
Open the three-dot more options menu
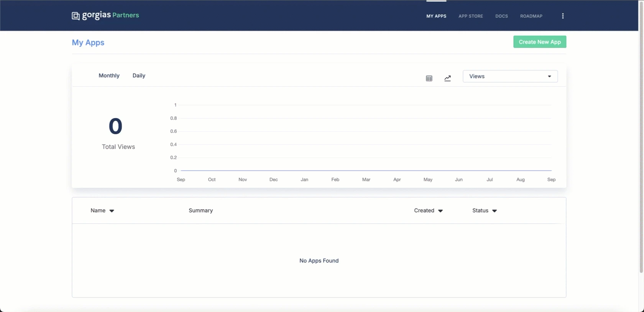point(563,16)
